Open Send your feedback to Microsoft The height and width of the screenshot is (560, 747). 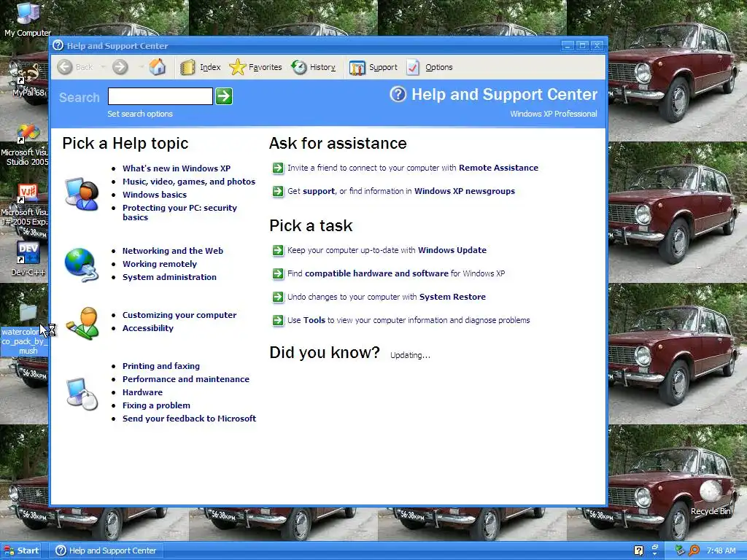point(189,418)
